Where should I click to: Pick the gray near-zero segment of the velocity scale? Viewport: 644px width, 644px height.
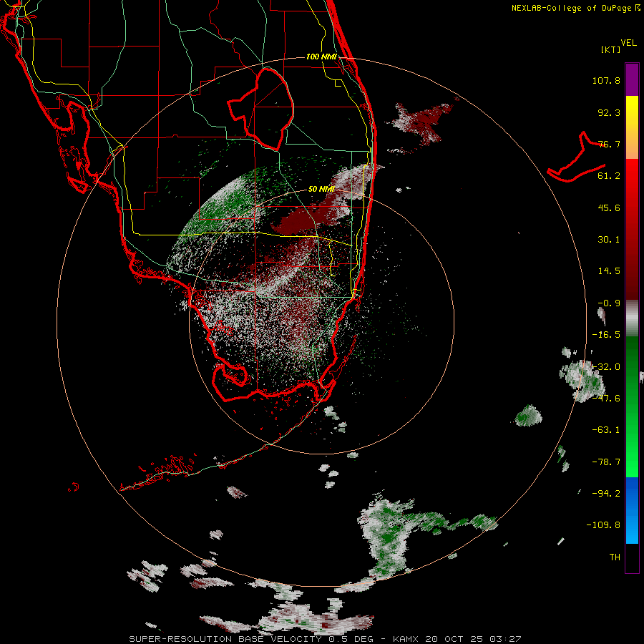click(632, 318)
